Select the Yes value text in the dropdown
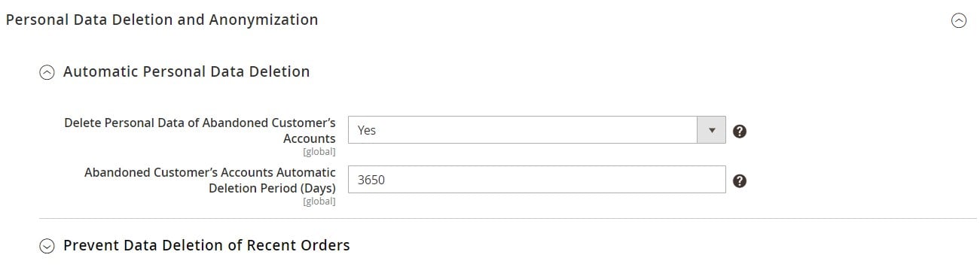This screenshot has width=980, height=279. click(x=367, y=130)
